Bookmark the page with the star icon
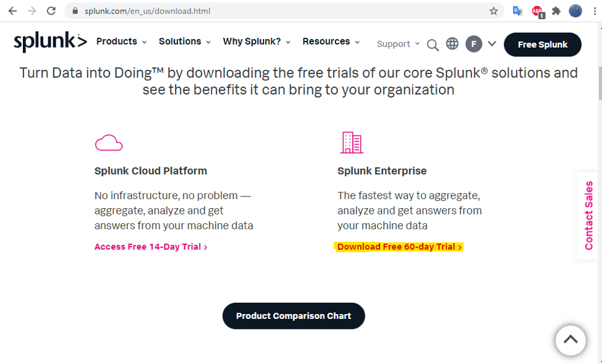This screenshot has width=602, height=364. click(494, 11)
